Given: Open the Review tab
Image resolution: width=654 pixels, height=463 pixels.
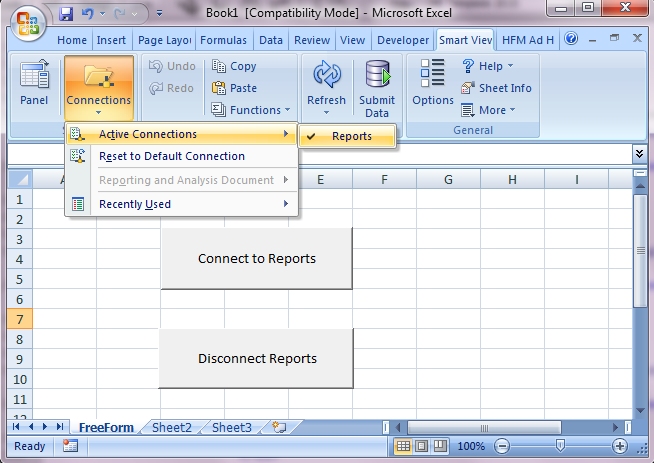Looking at the screenshot, I should point(312,40).
